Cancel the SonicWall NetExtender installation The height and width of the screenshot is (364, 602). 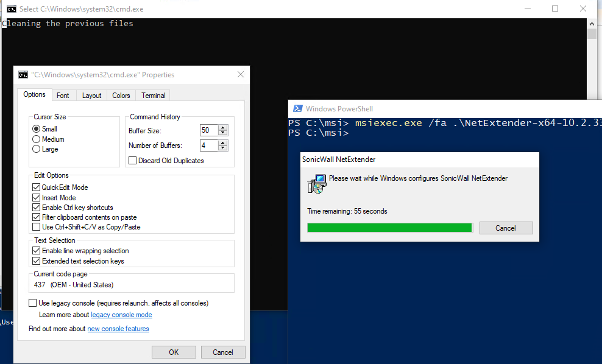[506, 228]
